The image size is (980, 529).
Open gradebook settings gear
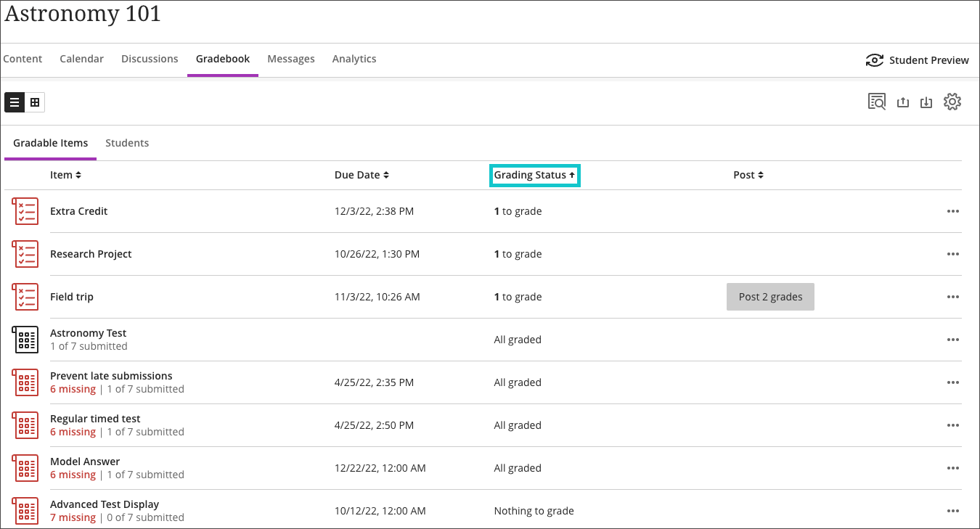pyautogui.click(x=952, y=102)
